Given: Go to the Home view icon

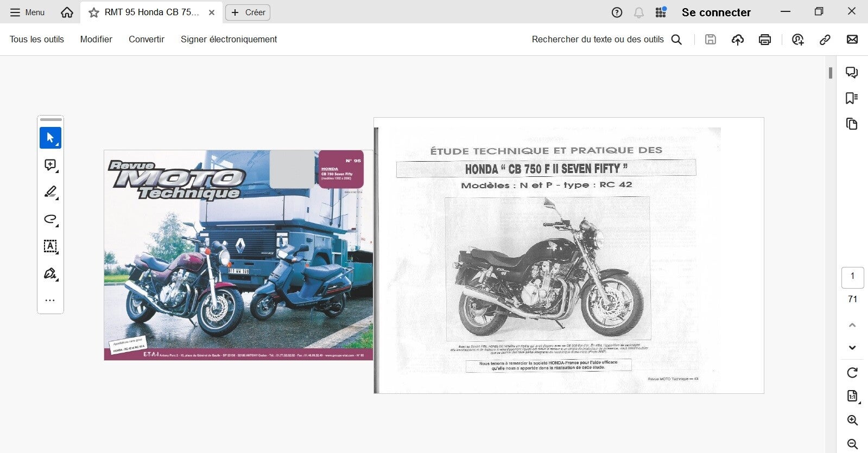Looking at the screenshot, I should click(67, 12).
